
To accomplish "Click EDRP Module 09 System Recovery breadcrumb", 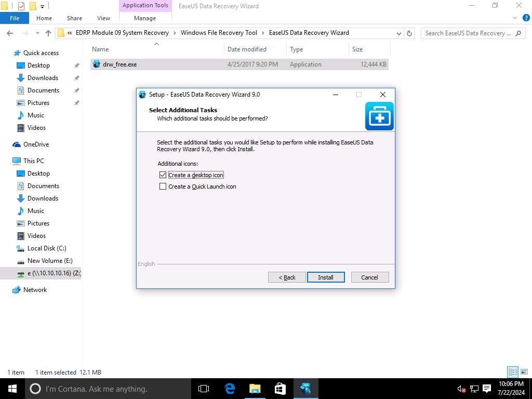I will point(122,33).
